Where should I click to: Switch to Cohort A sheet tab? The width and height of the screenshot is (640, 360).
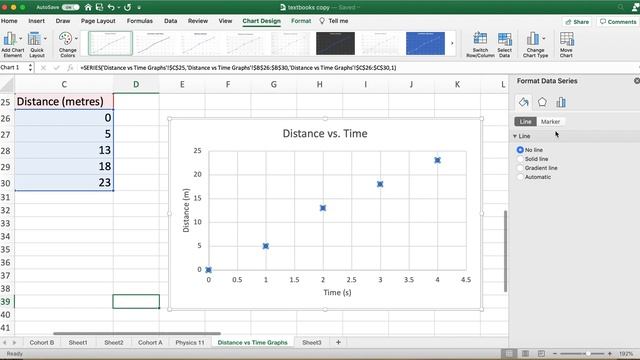click(150, 342)
